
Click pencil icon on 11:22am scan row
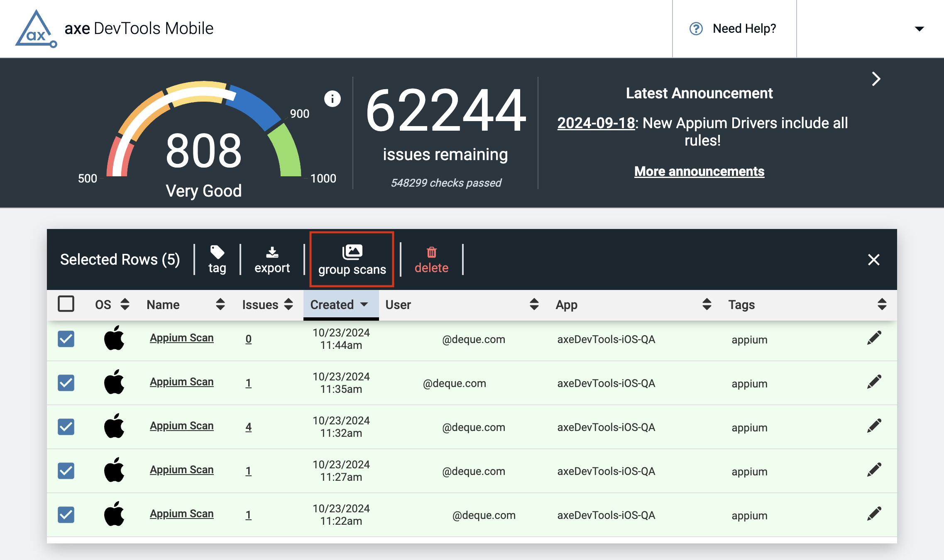coord(874,514)
